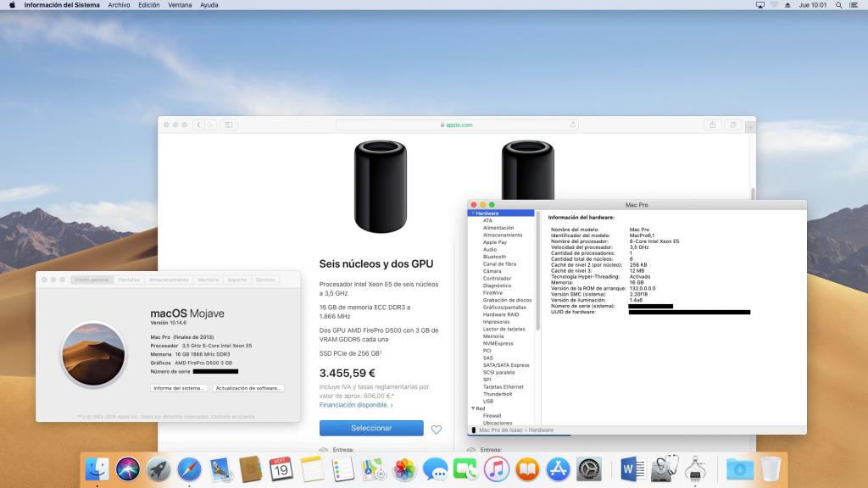Screen dimensions: 868x488
Task: Open Contacts book icon in Dock
Action: (251, 469)
